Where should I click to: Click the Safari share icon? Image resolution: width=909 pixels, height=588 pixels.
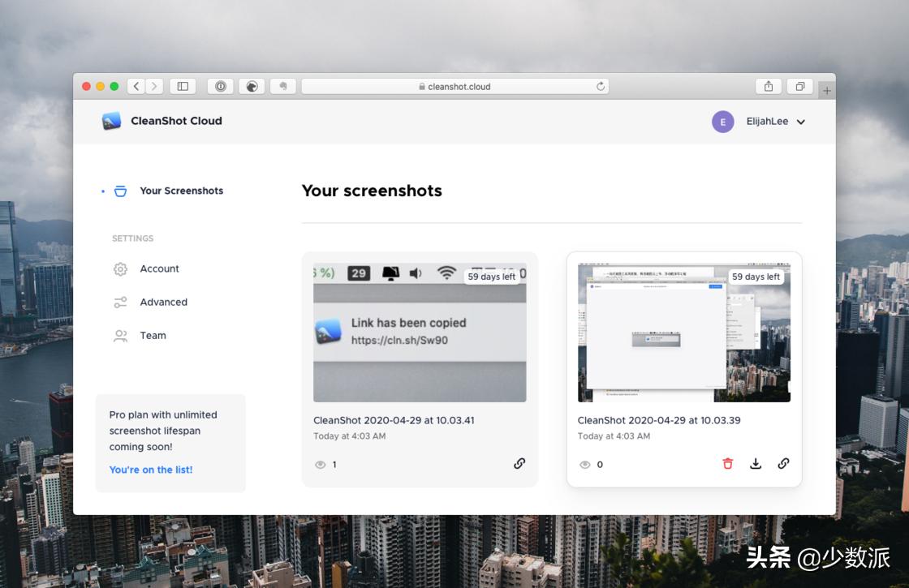(x=768, y=87)
